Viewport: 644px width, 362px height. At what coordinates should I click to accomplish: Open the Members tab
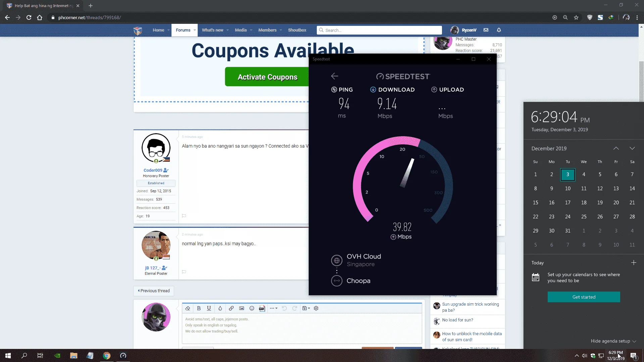267,30
